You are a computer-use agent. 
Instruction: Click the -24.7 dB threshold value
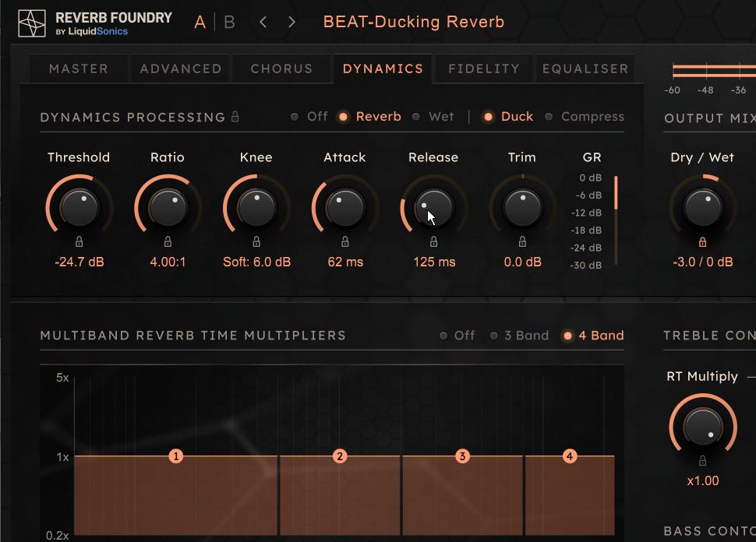79,262
